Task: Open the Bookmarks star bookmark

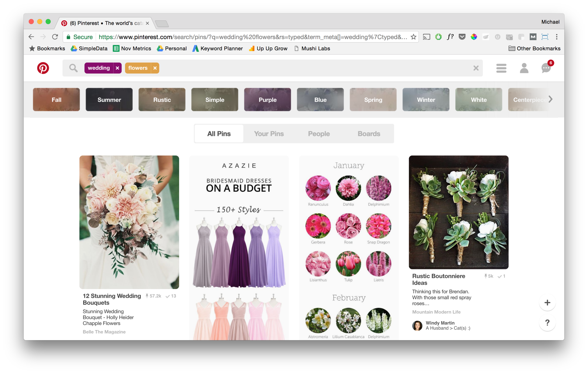Action: tap(47, 48)
